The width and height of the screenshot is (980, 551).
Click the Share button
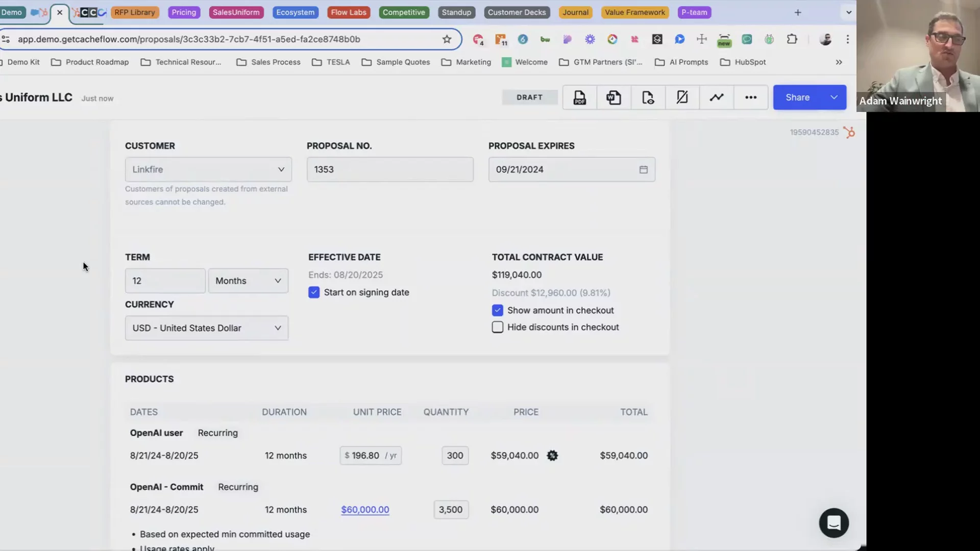point(797,97)
